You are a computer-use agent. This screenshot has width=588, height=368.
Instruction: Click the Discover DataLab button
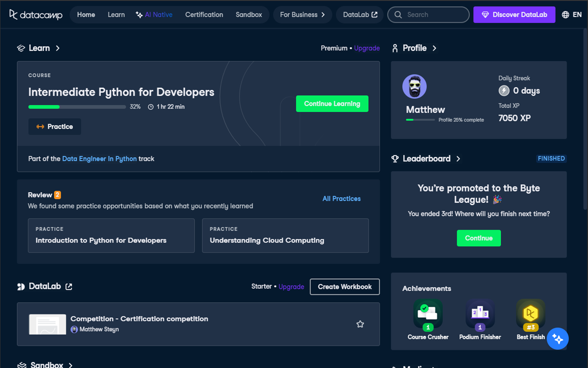514,15
